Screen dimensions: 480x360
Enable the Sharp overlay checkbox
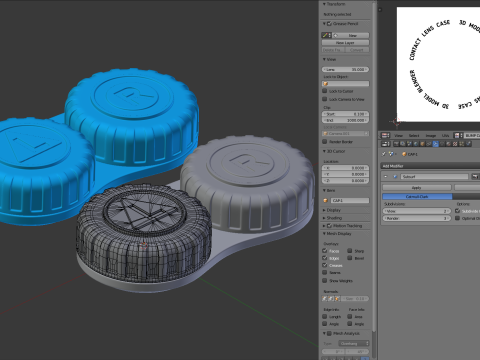coord(350,251)
